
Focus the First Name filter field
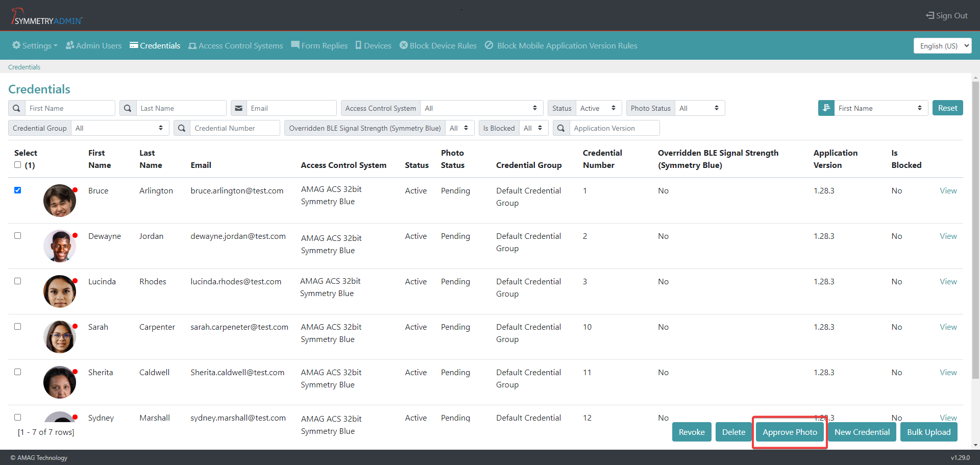click(x=70, y=108)
